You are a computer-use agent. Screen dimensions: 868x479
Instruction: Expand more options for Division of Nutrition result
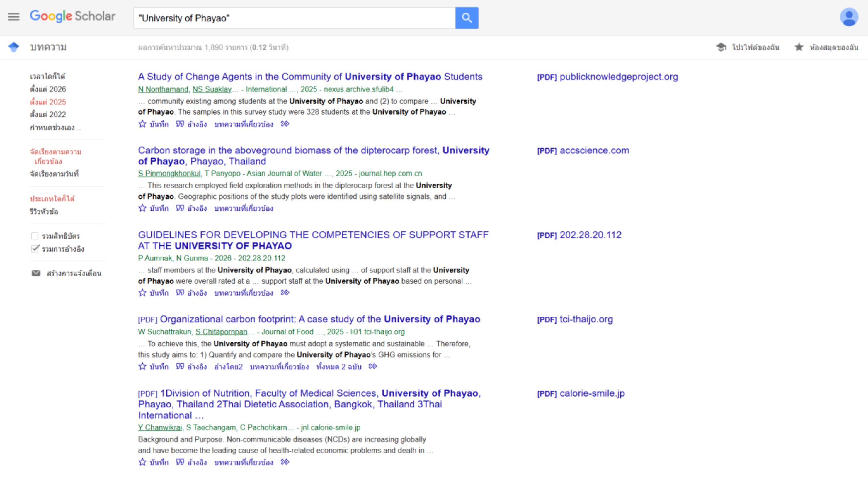[285, 462]
